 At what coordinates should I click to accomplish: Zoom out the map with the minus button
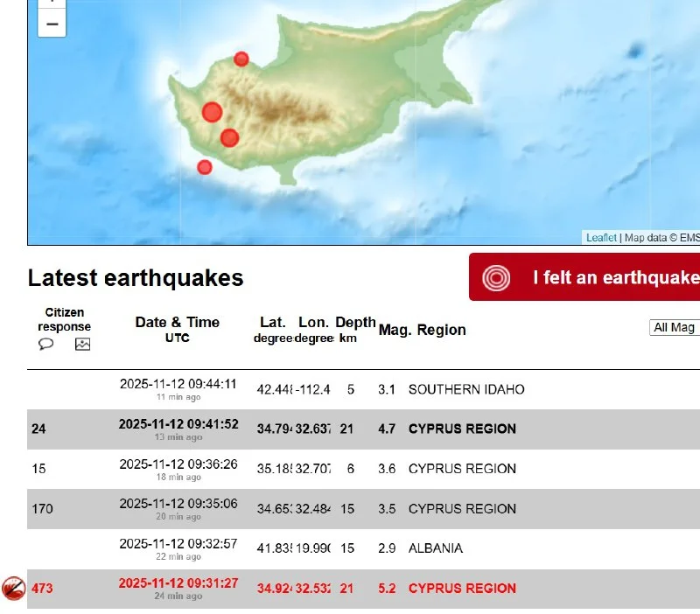point(52,24)
